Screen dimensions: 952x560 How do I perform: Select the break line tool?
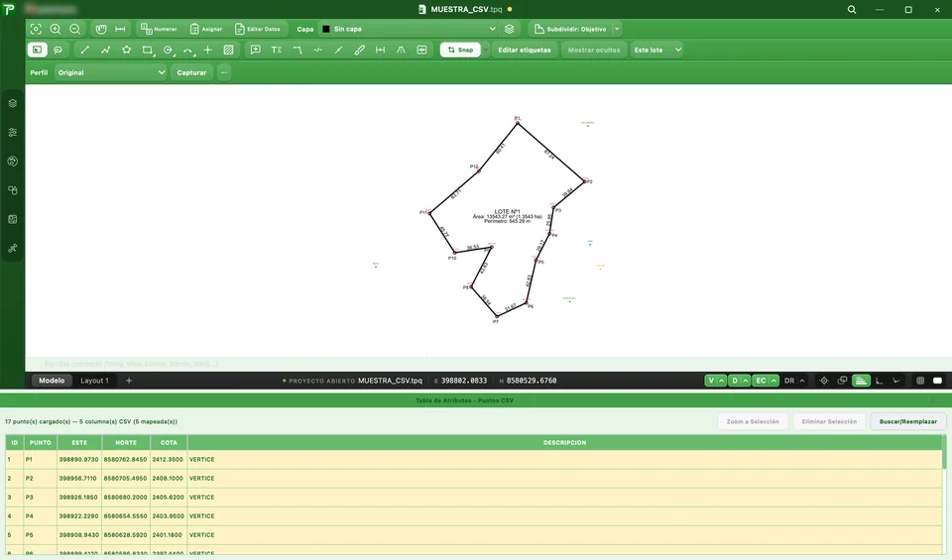(317, 50)
